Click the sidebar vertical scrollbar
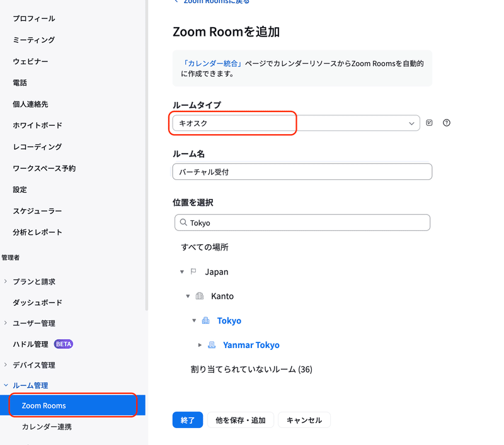Viewport: 504px width, 445px height. (x=147, y=155)
